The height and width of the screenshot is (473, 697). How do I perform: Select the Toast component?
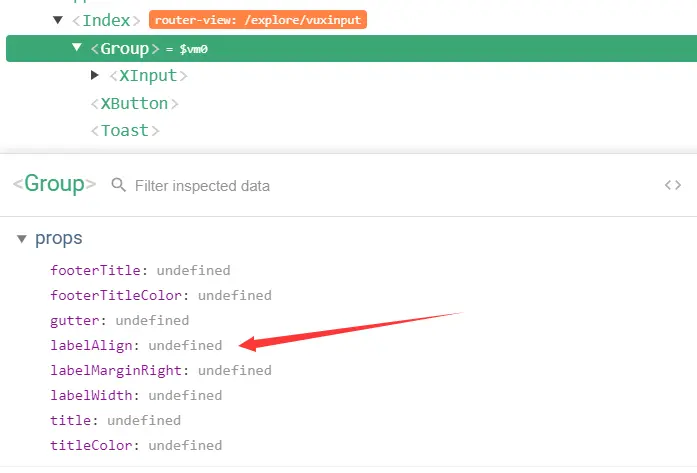click(x=125, y=131)
